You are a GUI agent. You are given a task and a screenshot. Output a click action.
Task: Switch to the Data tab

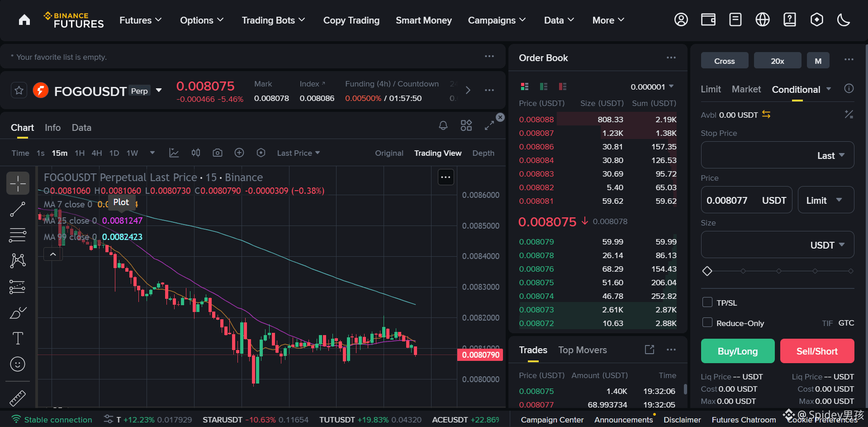click(x=81, y=128)
